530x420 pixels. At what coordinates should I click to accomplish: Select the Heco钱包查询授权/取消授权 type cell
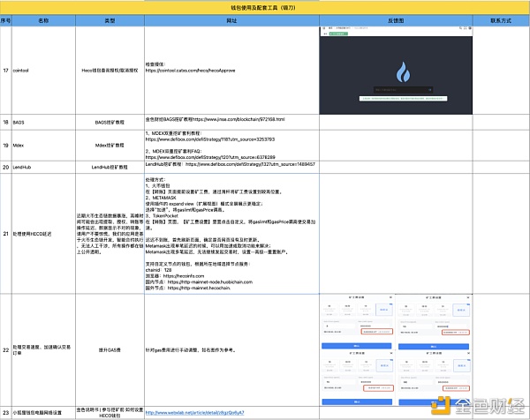click(x=110, y=71)
